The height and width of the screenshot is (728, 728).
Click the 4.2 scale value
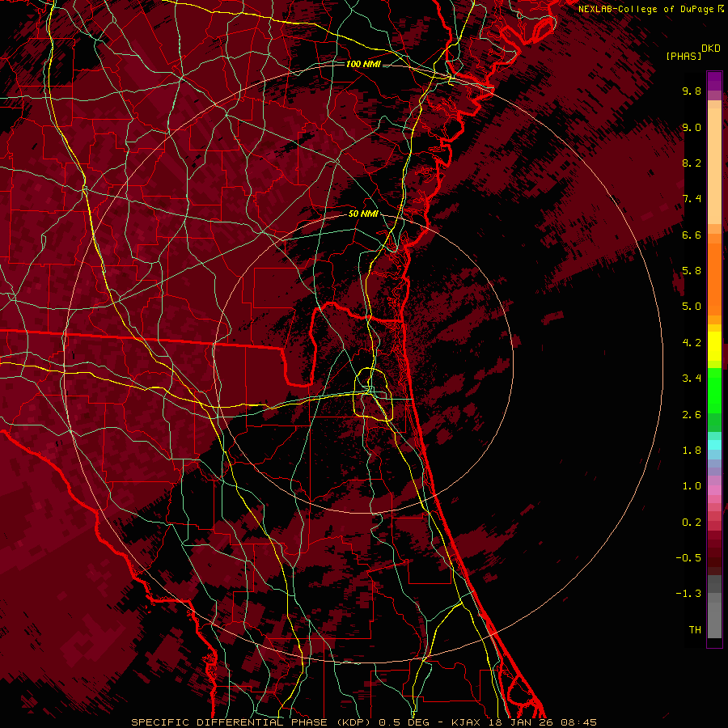[692, 343]
